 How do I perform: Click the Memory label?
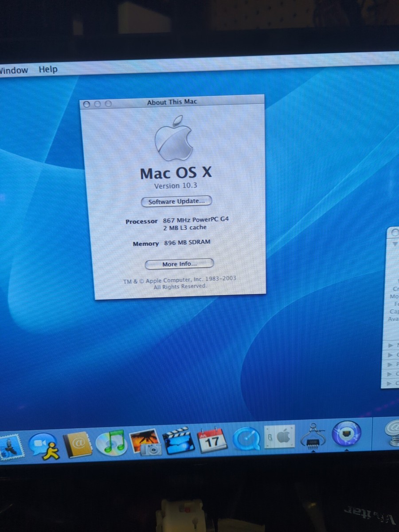coord(146,244)
